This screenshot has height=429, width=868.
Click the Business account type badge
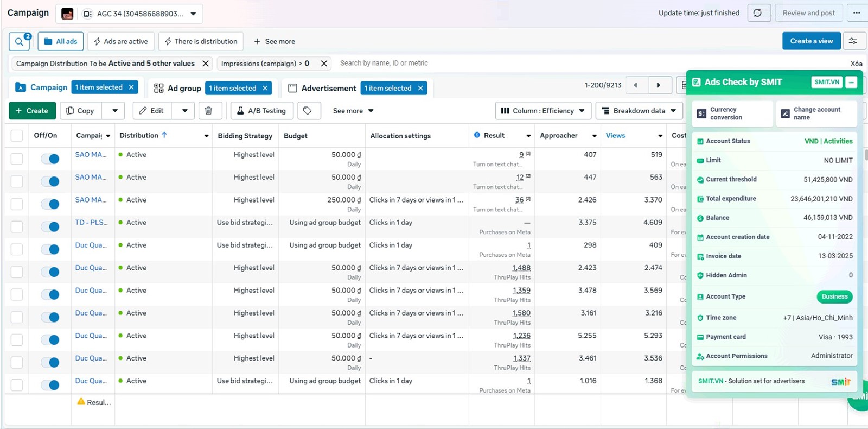coord(834,296)
